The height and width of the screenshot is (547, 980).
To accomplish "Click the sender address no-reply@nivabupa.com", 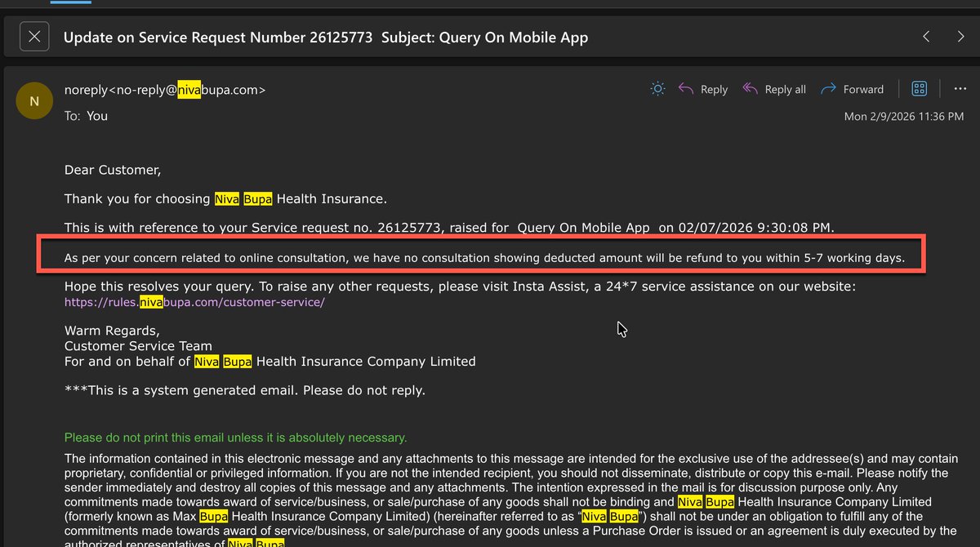I will [187, 90].
